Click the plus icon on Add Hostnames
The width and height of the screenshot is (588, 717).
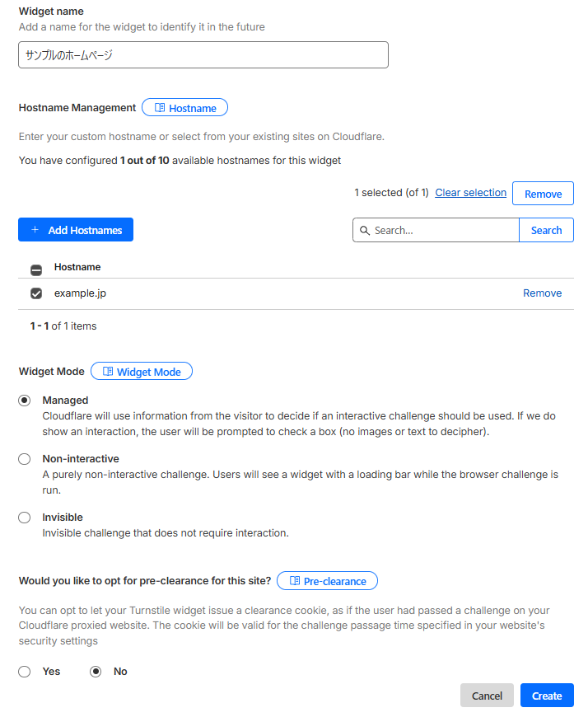[x=35, y=230]
